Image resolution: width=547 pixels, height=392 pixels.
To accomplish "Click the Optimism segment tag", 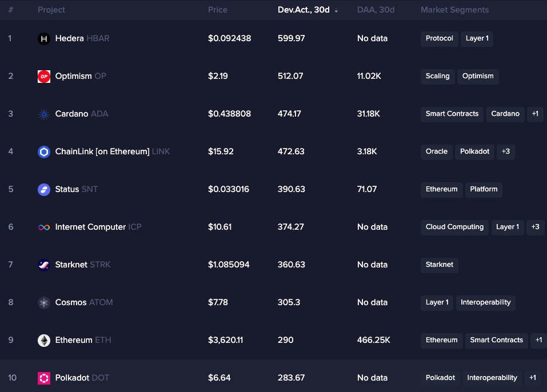I will tap(478, 77).
